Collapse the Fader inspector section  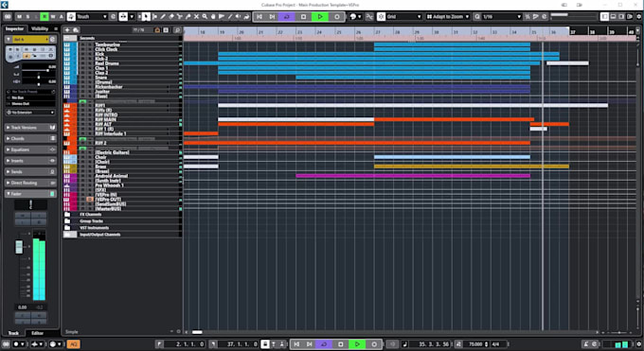[31, 194]
